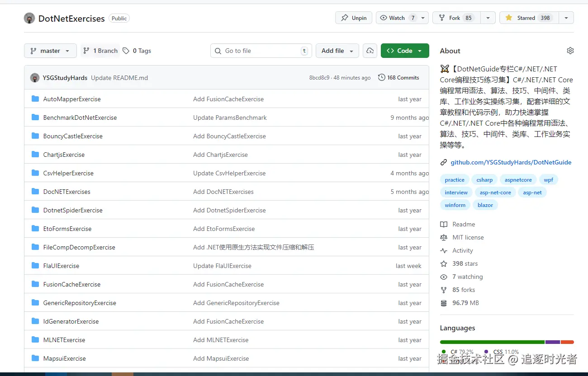Open the green Code dropdown

(x=404, y=51)
